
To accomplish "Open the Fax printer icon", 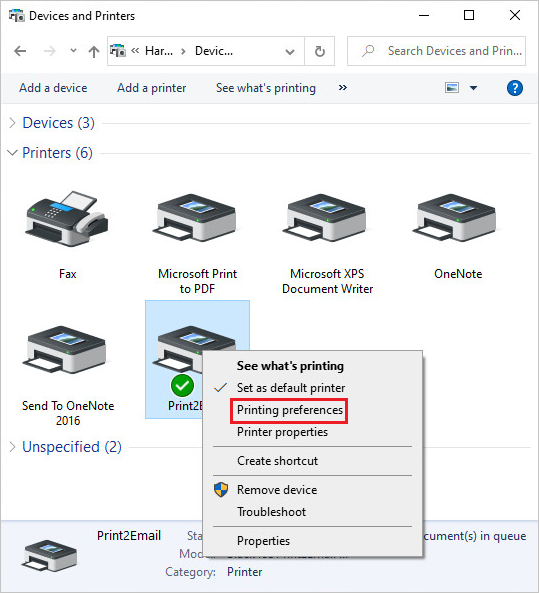I will 67,219.
